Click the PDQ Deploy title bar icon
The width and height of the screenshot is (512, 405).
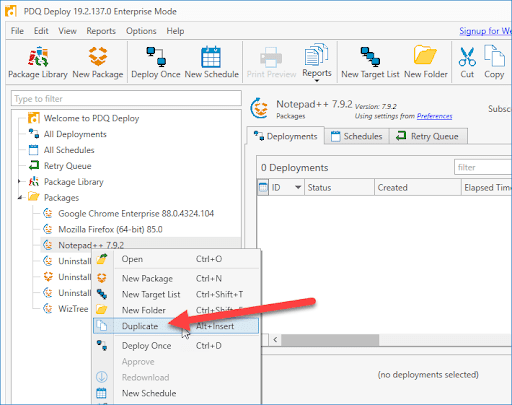(x=11, y=11)
